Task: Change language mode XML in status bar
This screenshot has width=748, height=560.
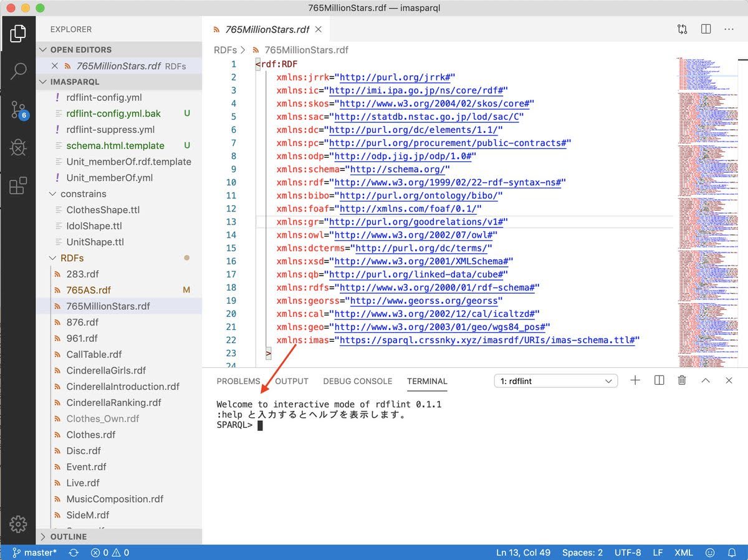Action: pos(683,553)
